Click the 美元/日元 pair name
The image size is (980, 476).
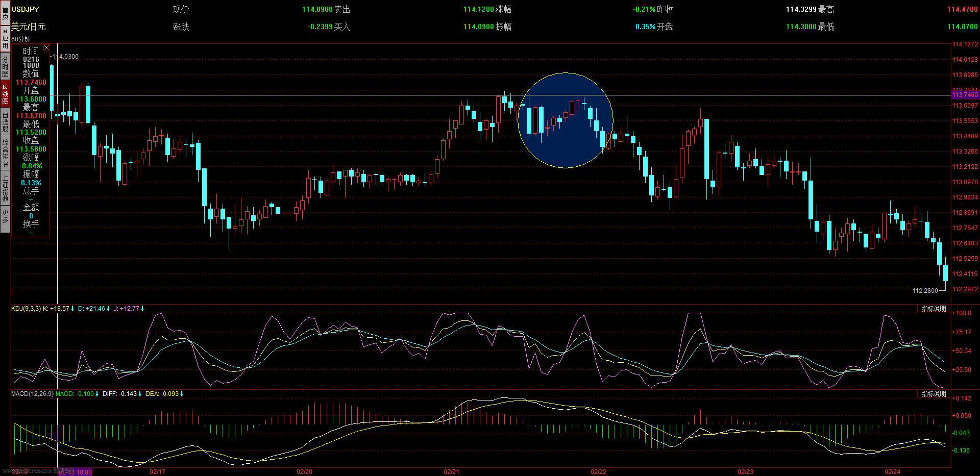pos(29,27)
